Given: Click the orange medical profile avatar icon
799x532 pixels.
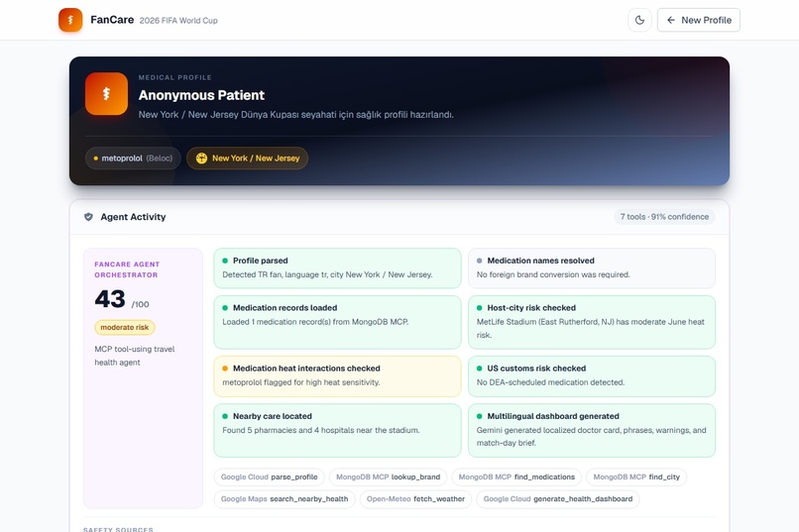Looking at the screenshot, I should click(106, 94).
